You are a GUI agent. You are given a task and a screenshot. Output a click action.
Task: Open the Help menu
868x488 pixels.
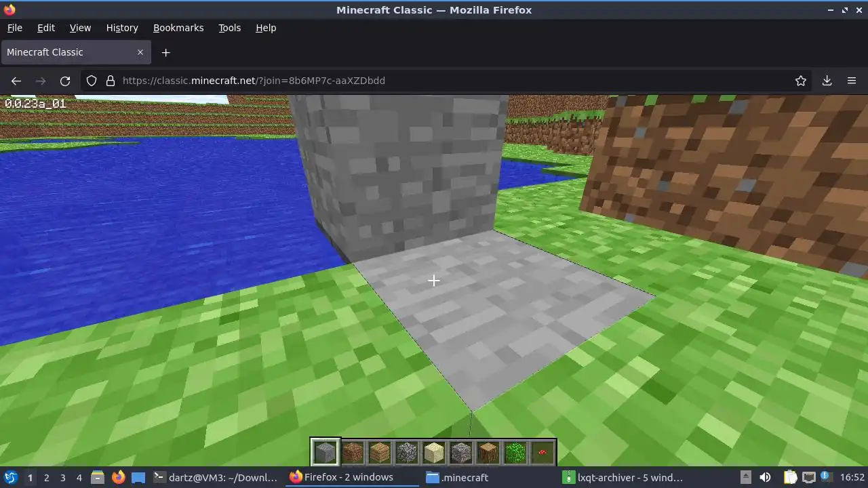click(266, 28)
